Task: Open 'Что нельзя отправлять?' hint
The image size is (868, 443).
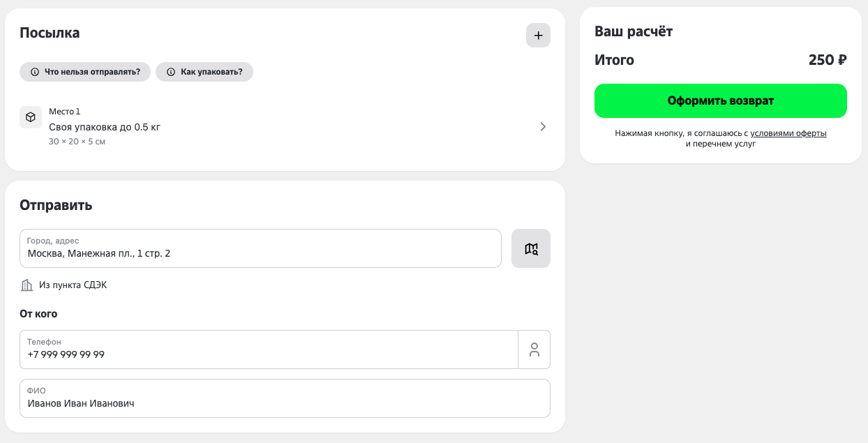Action: [85, 72]
